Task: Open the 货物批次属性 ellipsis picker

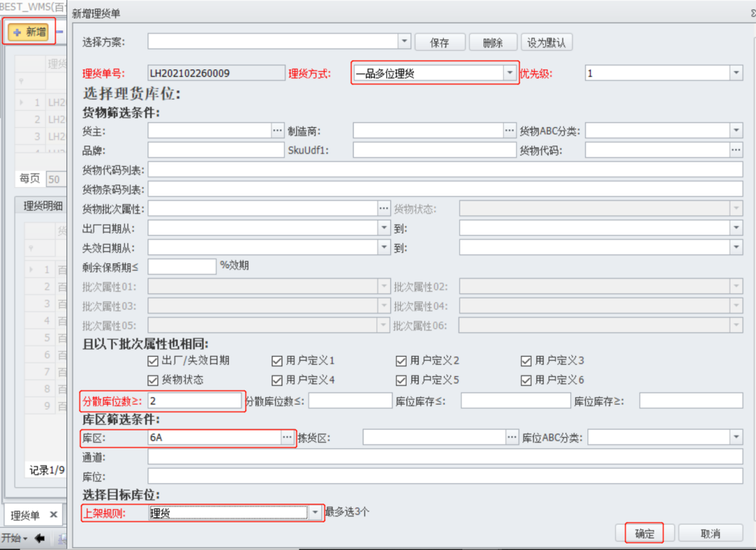Action: click(x=383, y=208)
